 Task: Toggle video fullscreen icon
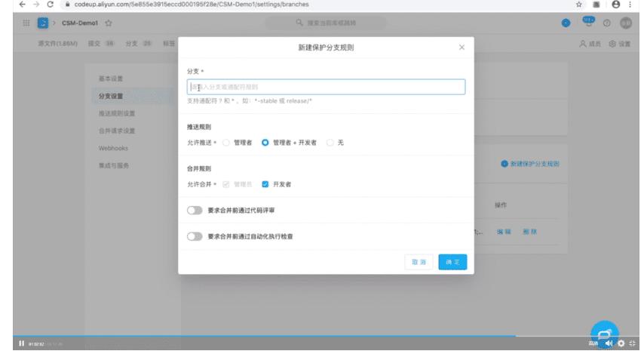633,343
